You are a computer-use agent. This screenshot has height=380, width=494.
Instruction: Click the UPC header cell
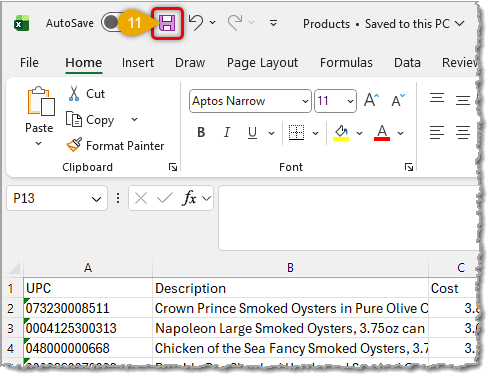88,288
